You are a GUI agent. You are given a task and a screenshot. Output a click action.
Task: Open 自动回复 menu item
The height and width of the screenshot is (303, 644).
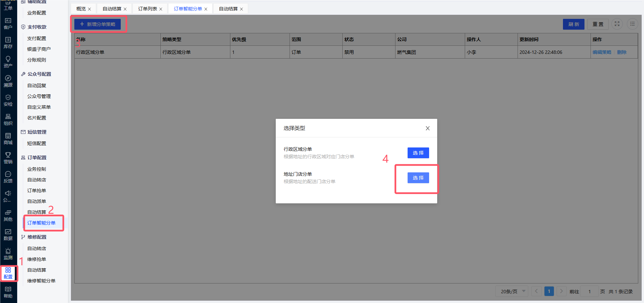pyautogui.click(x=37, y=86)
